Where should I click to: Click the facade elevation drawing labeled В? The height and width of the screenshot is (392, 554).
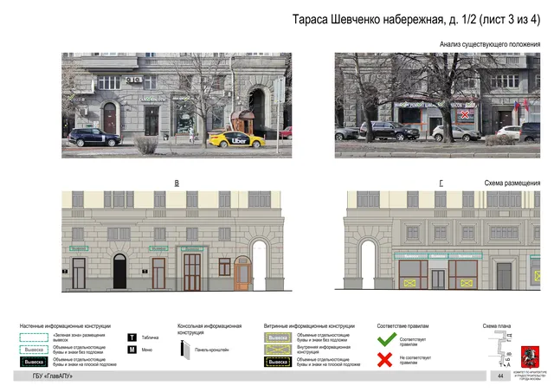tap(177, 241)
